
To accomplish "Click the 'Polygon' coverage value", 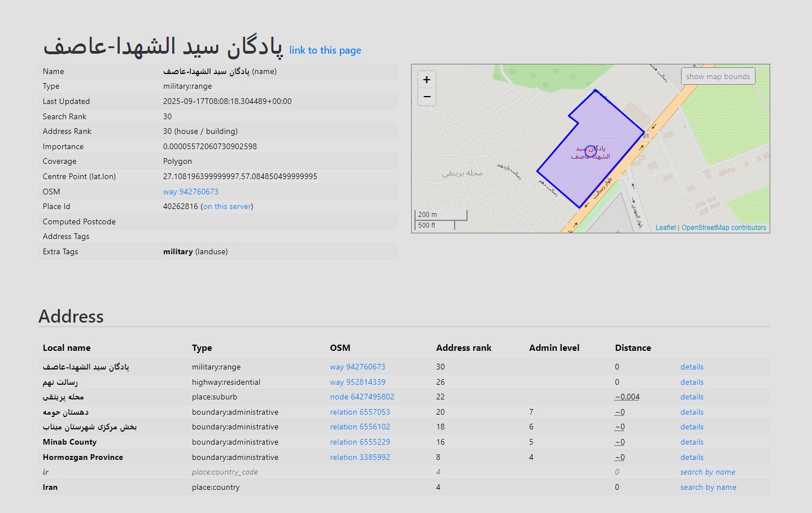I will tap(177, 161).
